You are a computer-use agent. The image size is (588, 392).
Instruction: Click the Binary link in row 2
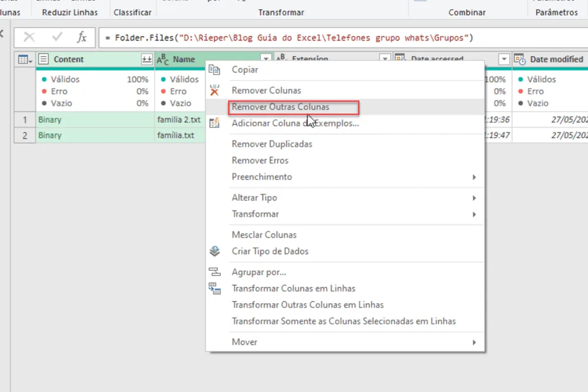pos(49,135)
